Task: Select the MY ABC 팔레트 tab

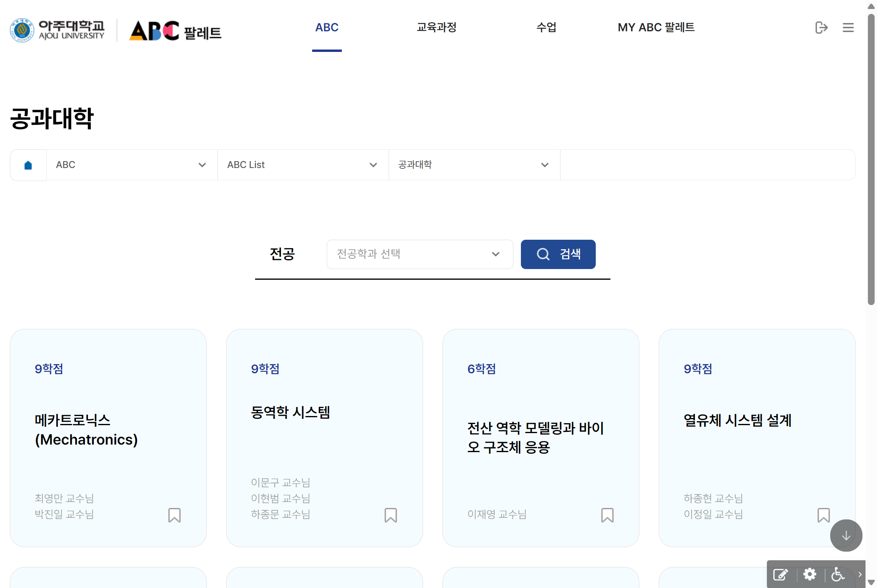Action: coord(656,28)
